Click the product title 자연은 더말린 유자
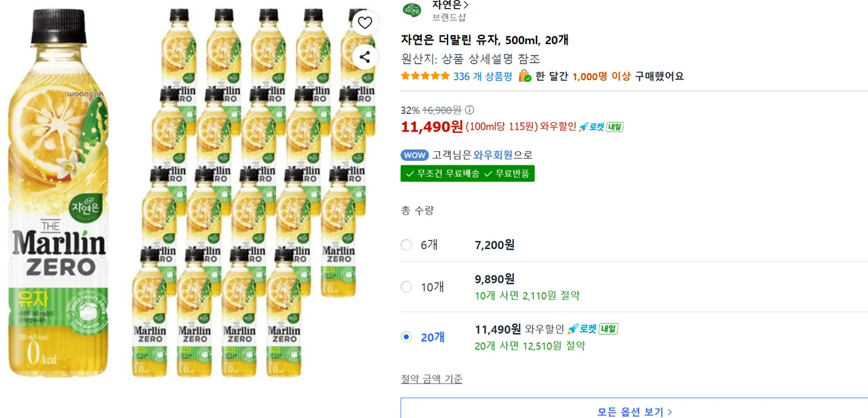 tap(484, 40)
